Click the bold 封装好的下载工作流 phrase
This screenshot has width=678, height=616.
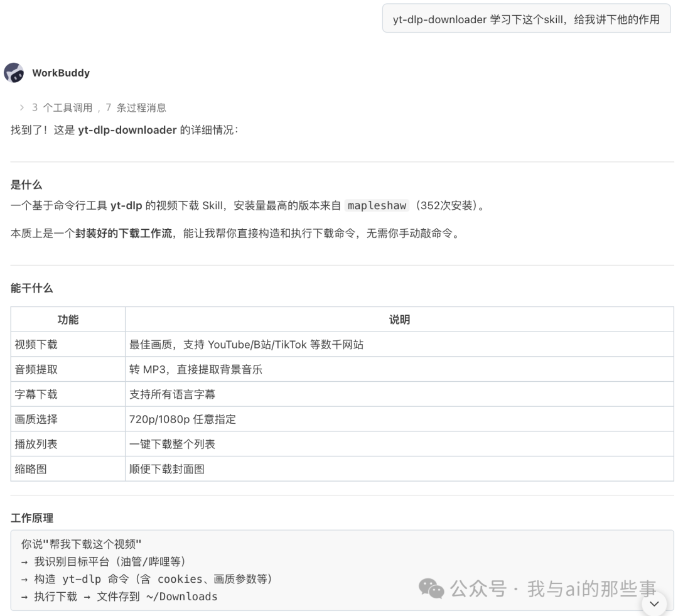(x=124, y=234)
